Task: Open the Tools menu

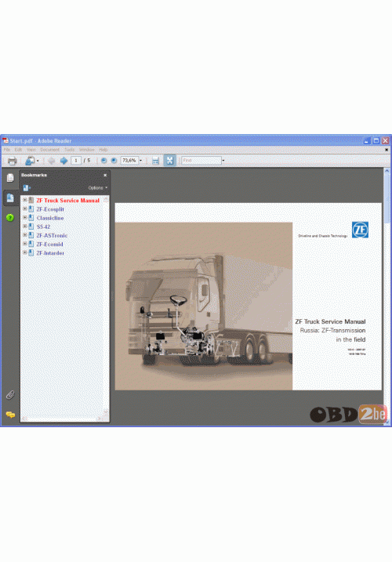Action: [70, 150]
